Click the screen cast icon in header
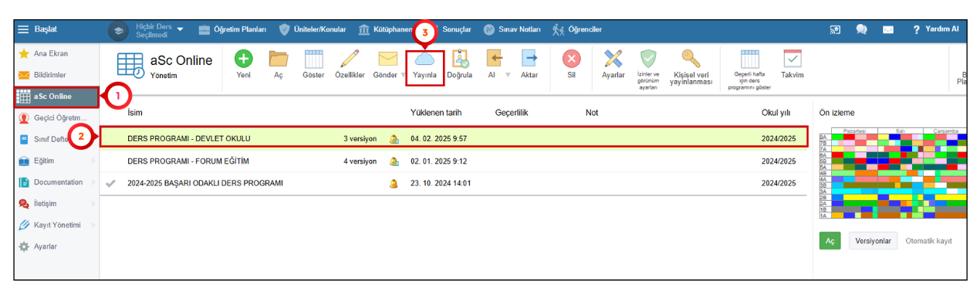Image resolution: width=980 pixels, height=298 pixels. click(x=835, y=29)
